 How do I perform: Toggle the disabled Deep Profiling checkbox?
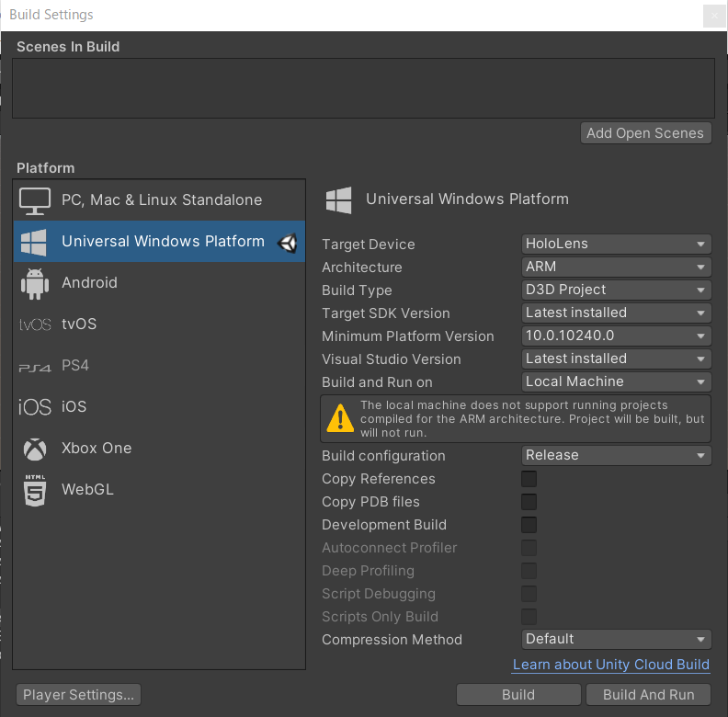pos(529,571)
